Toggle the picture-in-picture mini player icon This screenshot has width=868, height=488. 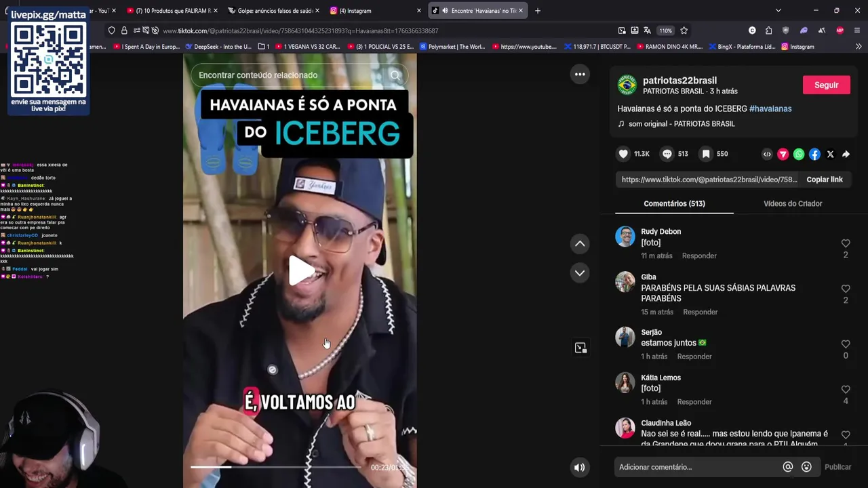(580, 348)
